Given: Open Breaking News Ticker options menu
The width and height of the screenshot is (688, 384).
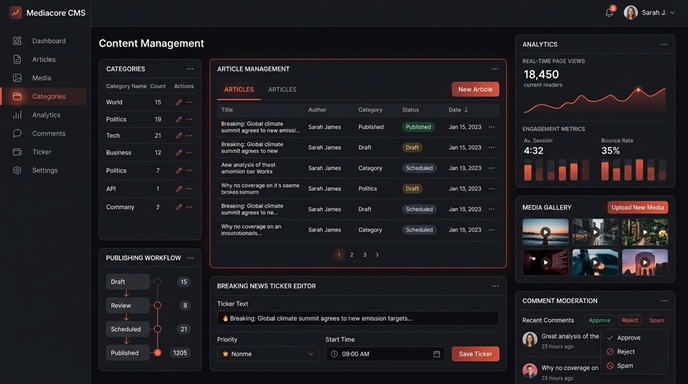Looking at the screenshot, I should tap(495, 286).
